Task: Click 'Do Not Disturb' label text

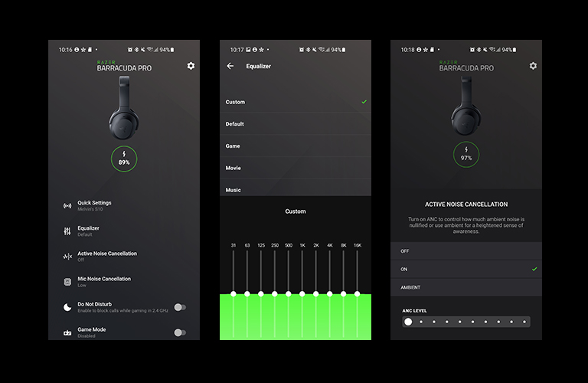Action: pyautogui.click(x=94, y=304)
